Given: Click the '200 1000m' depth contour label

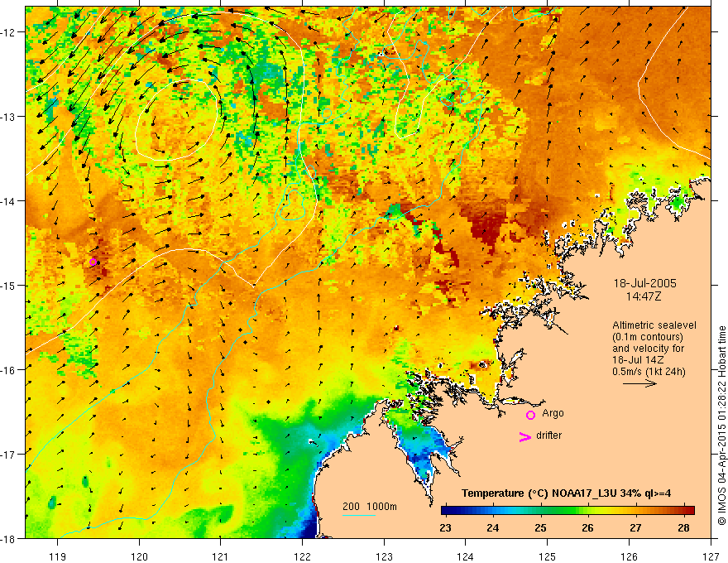Looking at the screenshot, I should 370,507.
